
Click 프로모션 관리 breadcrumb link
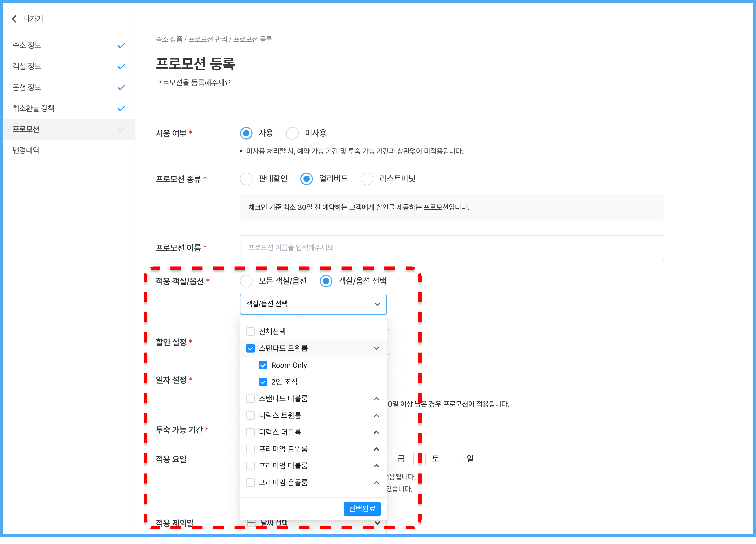pos(207,39)
